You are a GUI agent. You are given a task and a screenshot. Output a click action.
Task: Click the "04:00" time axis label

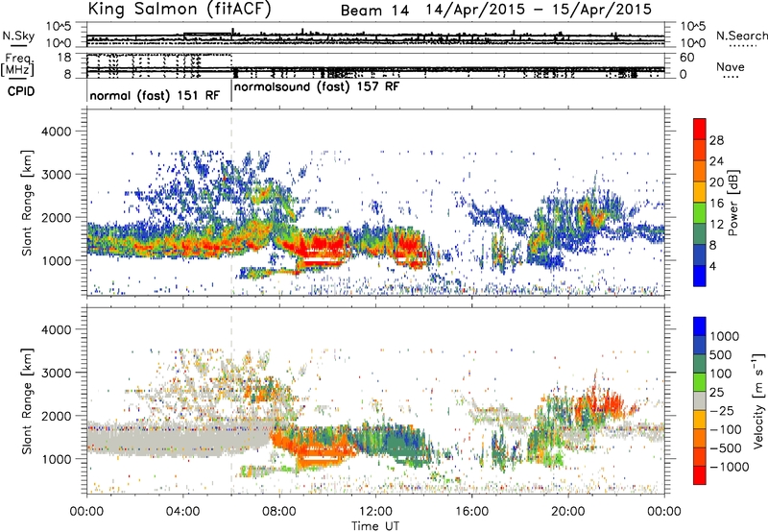click(182, 512)
